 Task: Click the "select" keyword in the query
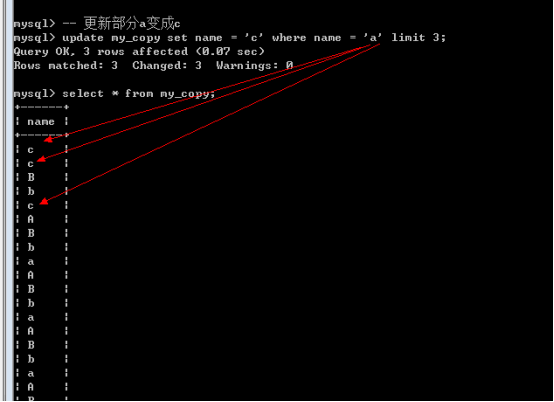pos(83,94)
